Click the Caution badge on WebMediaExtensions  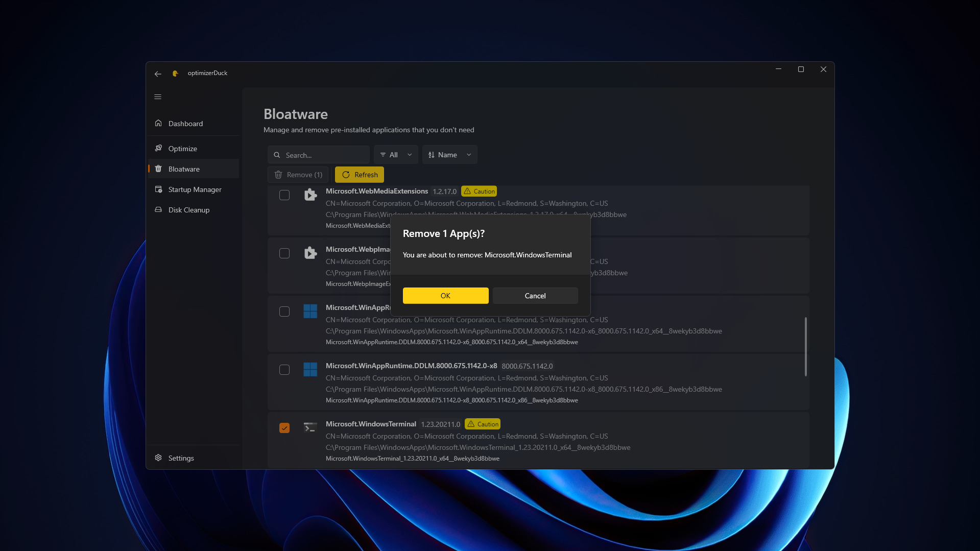click(x=479, y=191)
